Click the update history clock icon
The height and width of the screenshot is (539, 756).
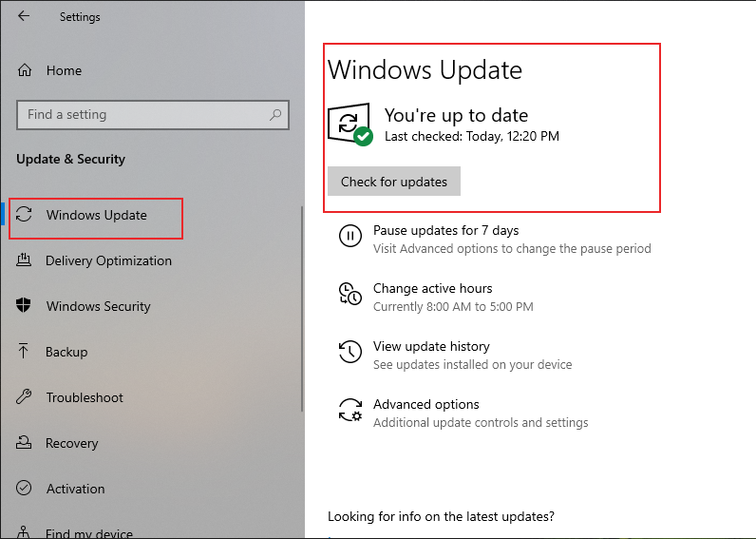tap(350, 352)
